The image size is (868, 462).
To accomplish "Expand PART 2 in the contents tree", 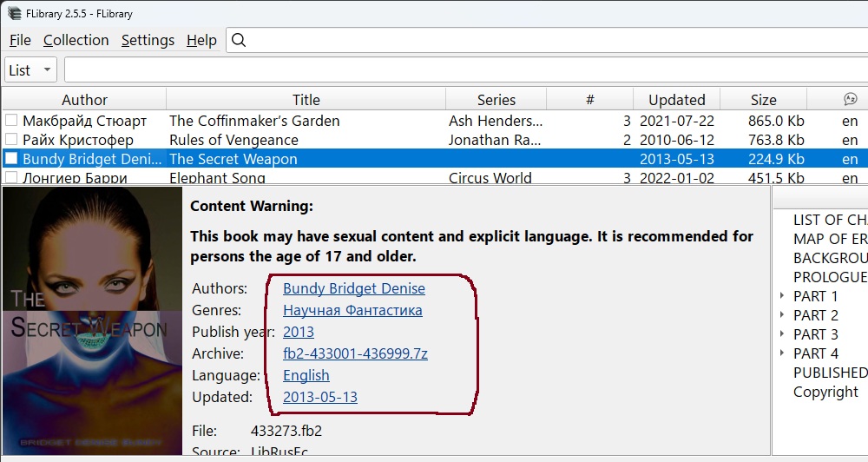I will pyautogui.click(x=782, y=314).
